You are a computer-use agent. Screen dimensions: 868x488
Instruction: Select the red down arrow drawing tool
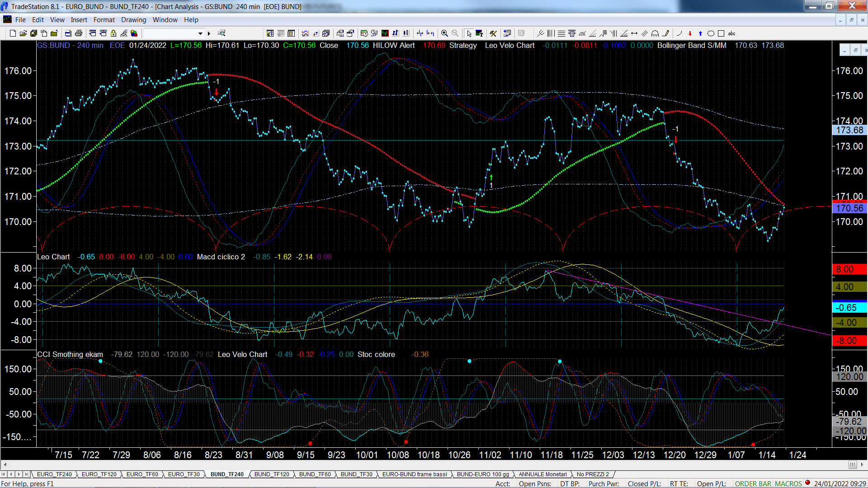pyautogui.click(x=690, y=33)
